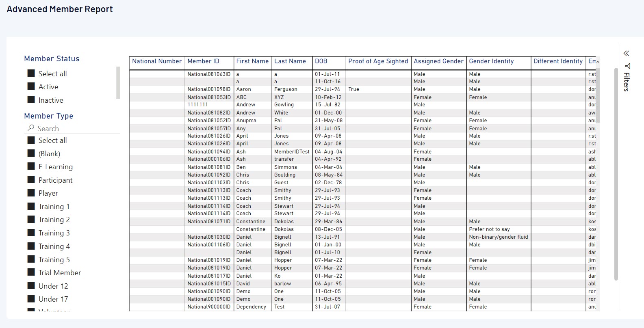Click member ID National001098ID

pos(209,89)
